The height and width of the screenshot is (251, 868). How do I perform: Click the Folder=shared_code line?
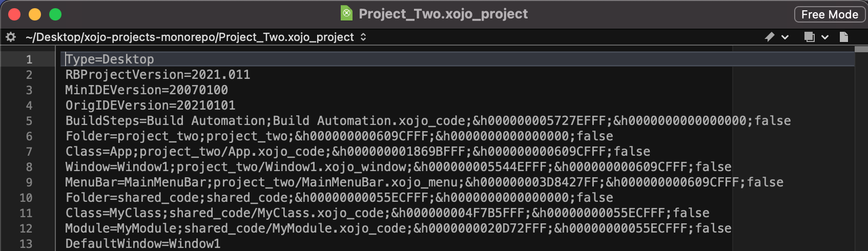[339, 198]
